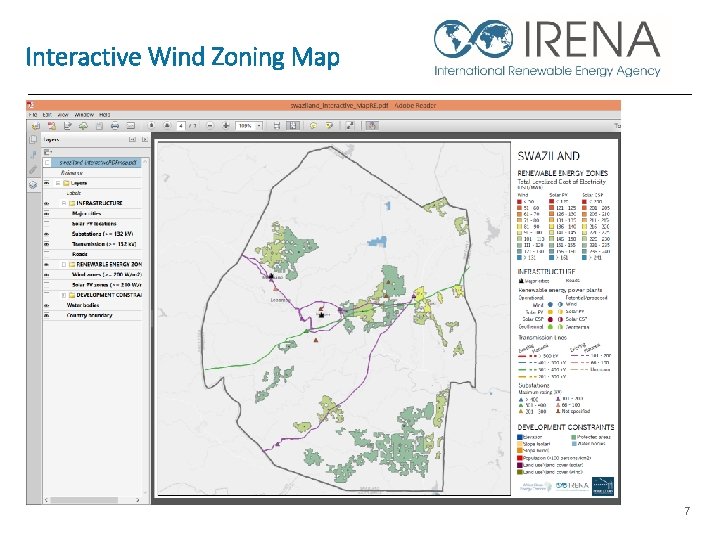Image resolution: width=720 pixels, height=540 pixels.
Task: Click the cloud upload toolbar icon
Action: [83, 126]
